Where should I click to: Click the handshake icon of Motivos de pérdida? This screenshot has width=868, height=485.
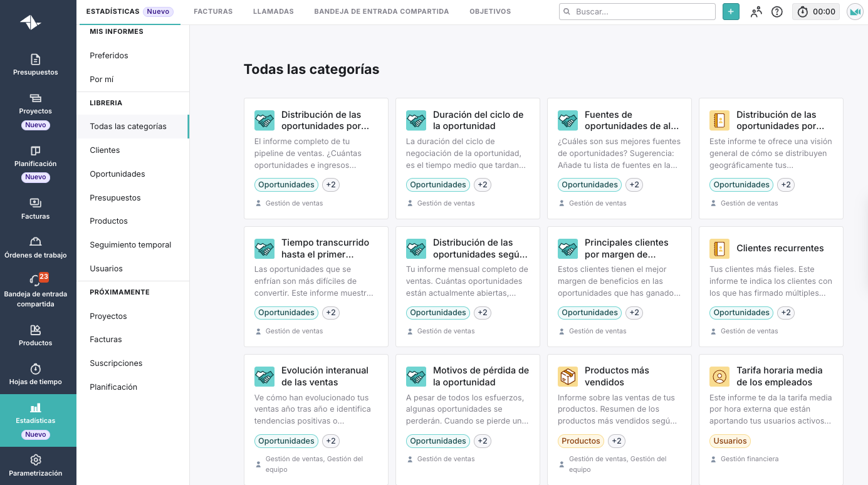[x=416, y=377]
